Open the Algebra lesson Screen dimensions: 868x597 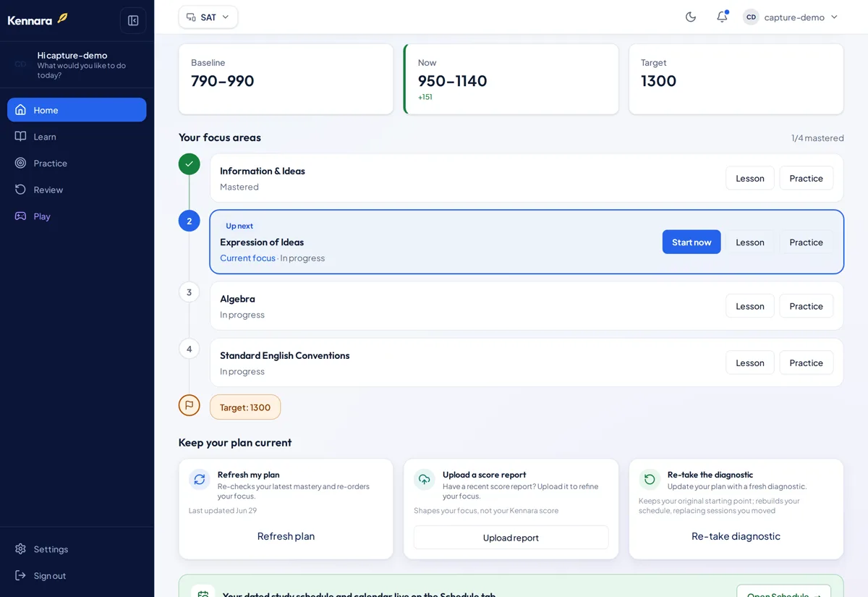click(750, 306)
